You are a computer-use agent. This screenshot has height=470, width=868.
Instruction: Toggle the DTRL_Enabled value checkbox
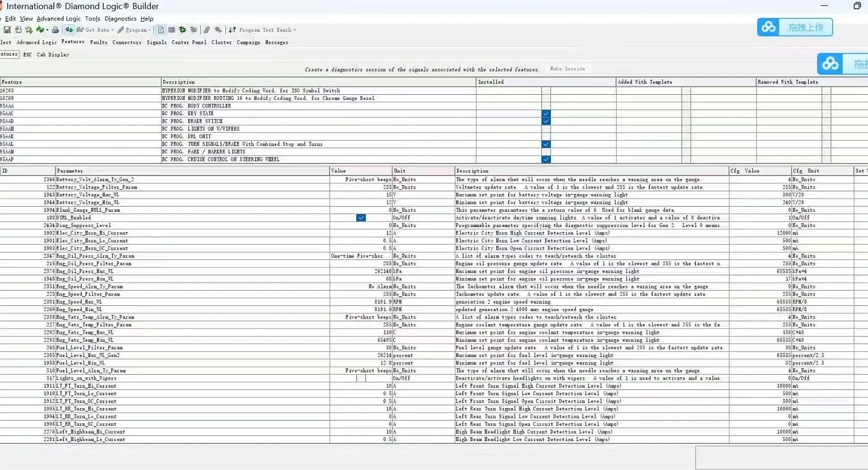coord(361,218)
